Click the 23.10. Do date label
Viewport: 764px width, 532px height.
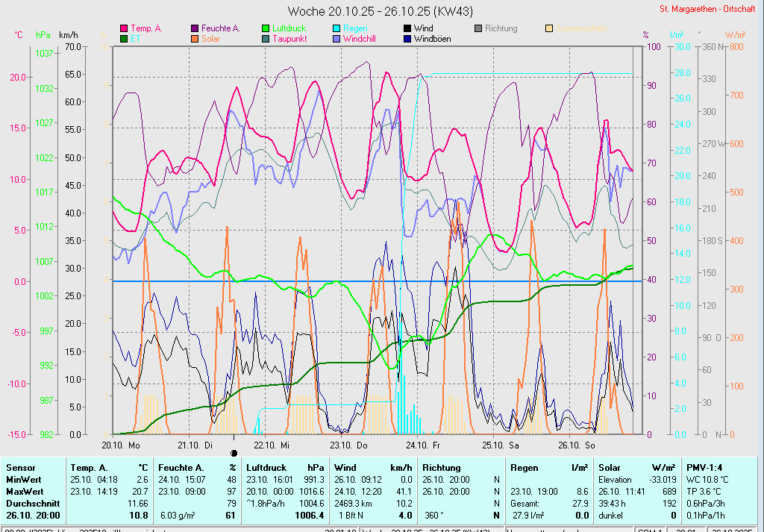click(350, 445)
